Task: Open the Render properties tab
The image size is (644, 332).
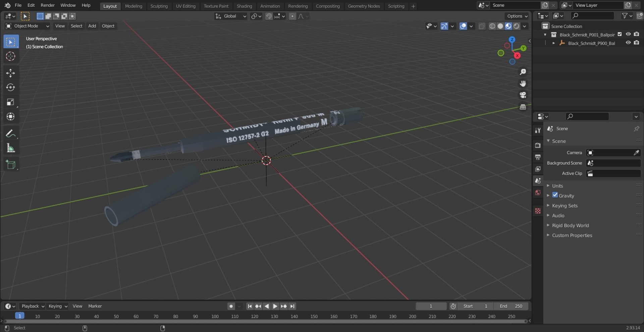Action: [x=538, y=145]
